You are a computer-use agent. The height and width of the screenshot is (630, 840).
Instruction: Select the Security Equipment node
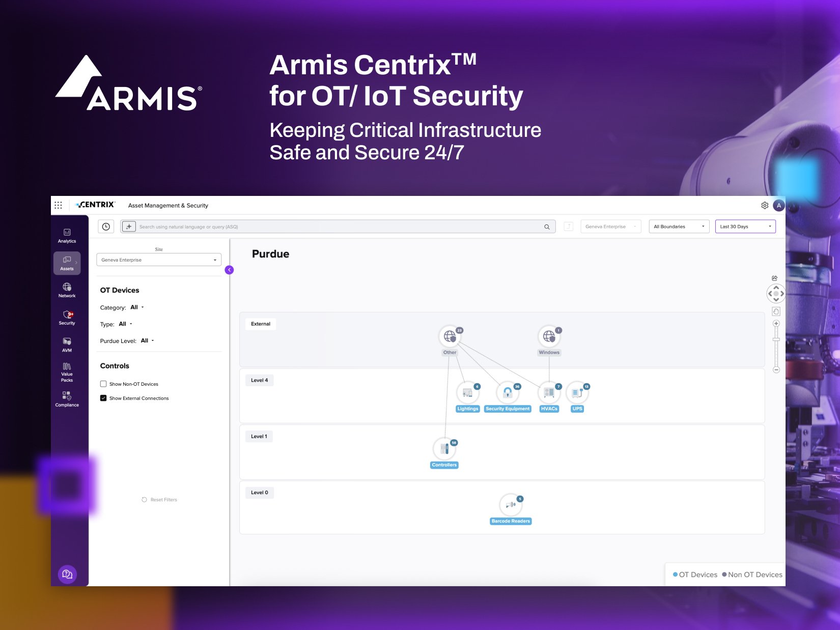[x=508, y=393]
